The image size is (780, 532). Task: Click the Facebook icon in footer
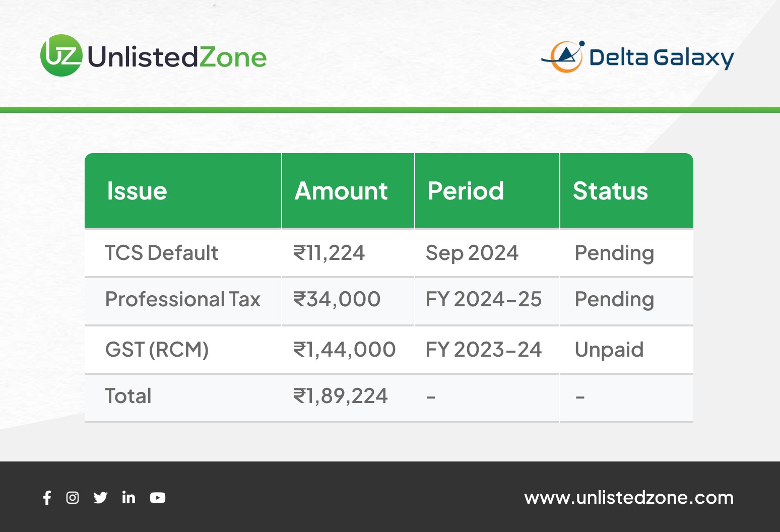pos(47,498)
